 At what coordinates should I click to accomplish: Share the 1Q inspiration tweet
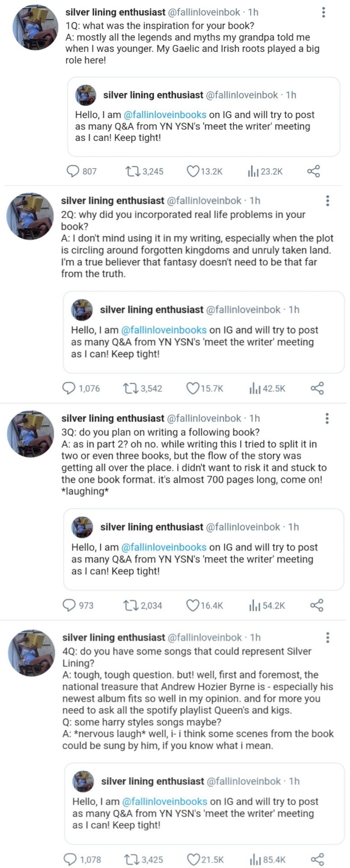(x=313, y=171)
